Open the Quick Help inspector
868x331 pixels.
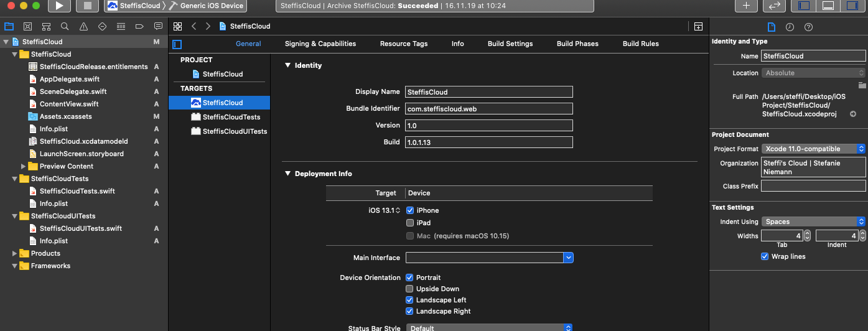pos(808,27)
